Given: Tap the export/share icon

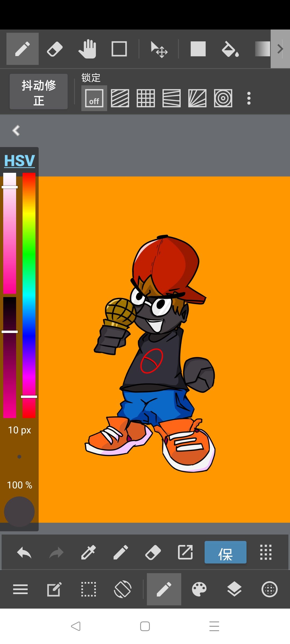Looking at the screenshot, I should pyautogui.click(x=185, y=552).
